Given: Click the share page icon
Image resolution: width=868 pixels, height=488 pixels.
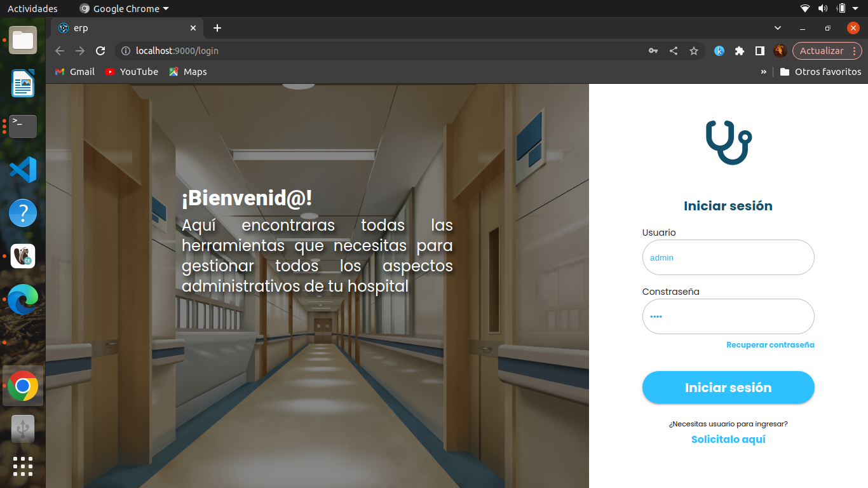Looking at the screenshot, I should 674,51.
